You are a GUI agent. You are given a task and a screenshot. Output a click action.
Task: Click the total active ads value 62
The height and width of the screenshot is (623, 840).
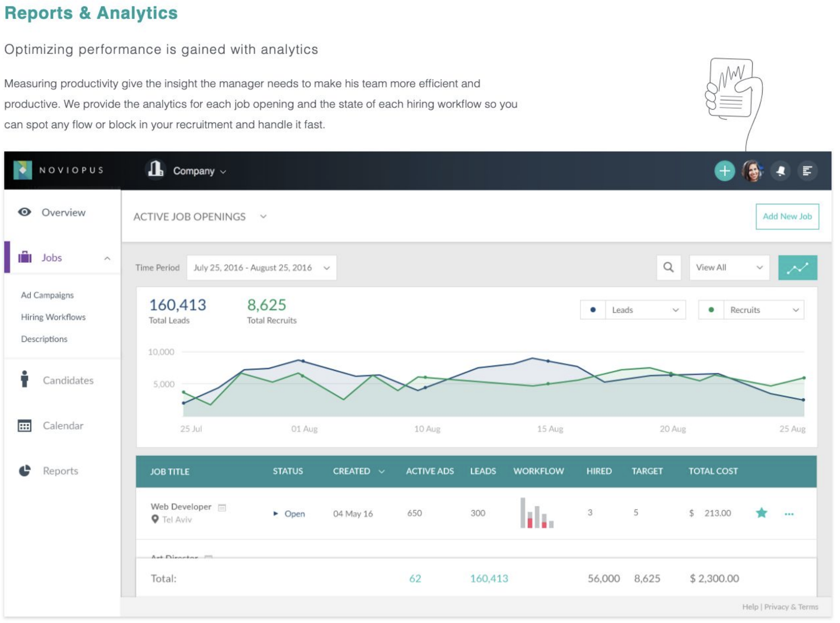415,578
